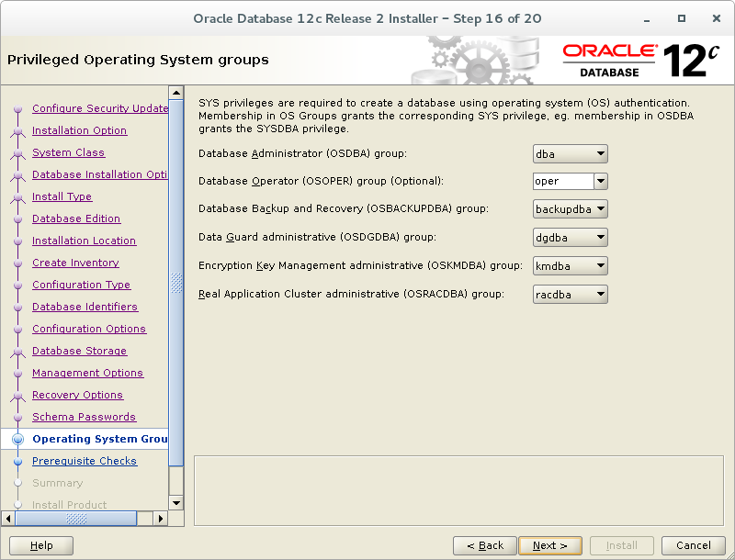The width and height of the screenshot is (735, 560).
Task: Click the horizontal scroll right arrow
Action: [160, 519]
